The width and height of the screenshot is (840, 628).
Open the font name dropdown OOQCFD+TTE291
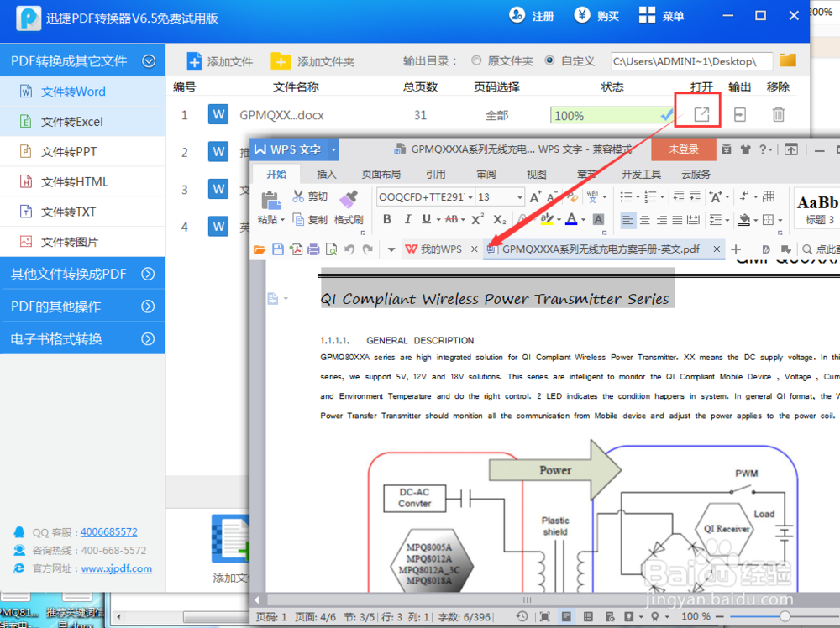(x=470, y=197)
